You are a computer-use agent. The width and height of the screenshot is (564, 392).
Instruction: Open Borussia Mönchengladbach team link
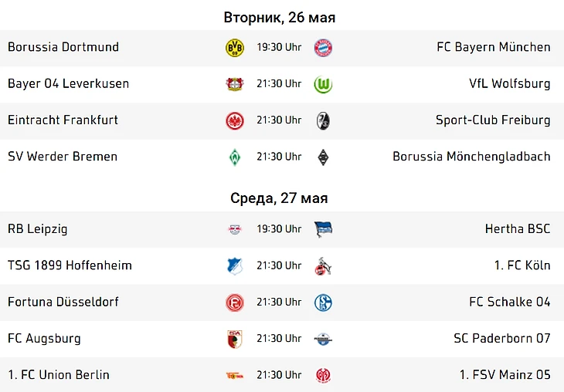471,157
